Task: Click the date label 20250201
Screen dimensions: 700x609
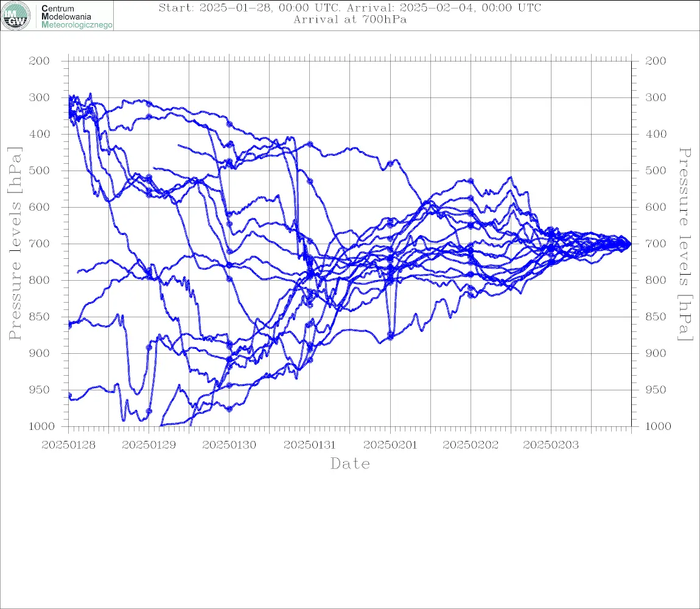Action: pos(390,445)
